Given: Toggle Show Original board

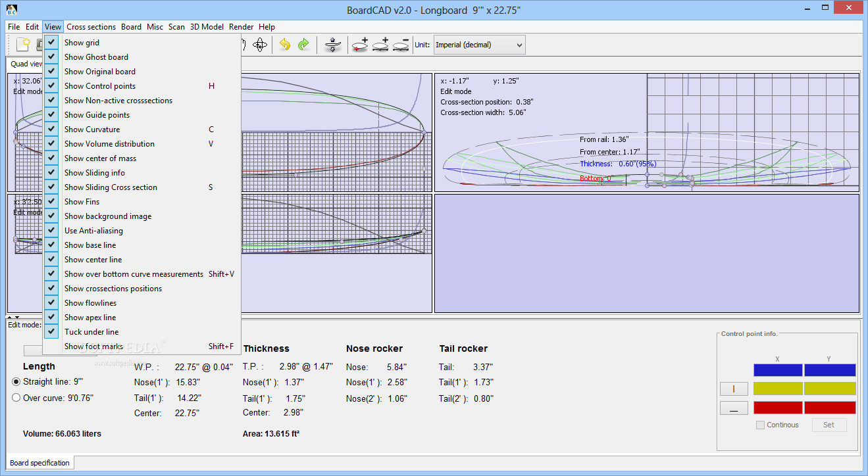Looking at the screenshot, I should click(x=142, y=72).
